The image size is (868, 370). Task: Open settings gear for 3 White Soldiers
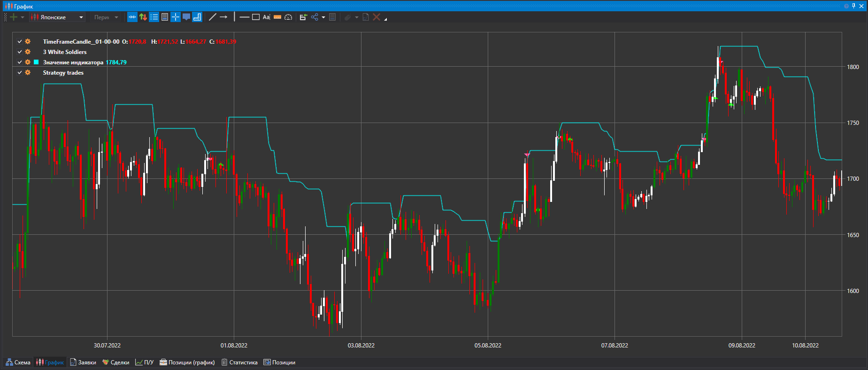point(28,52)
